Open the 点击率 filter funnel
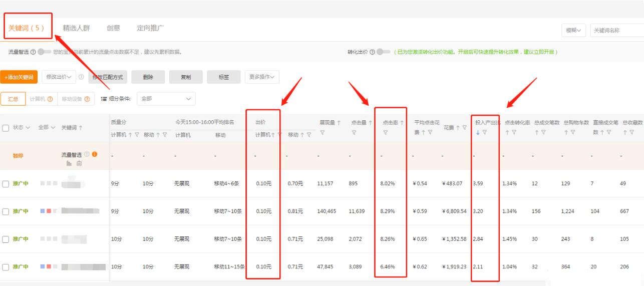 [x=385, y=132]
